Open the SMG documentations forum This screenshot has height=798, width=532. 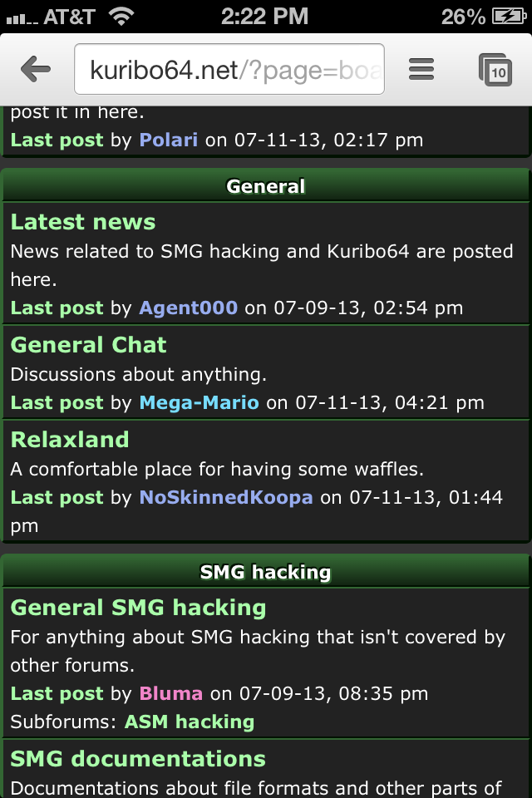(138, 759)
